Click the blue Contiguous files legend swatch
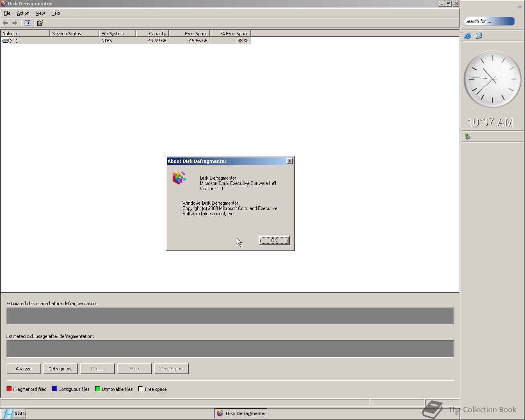 point(54,389)
